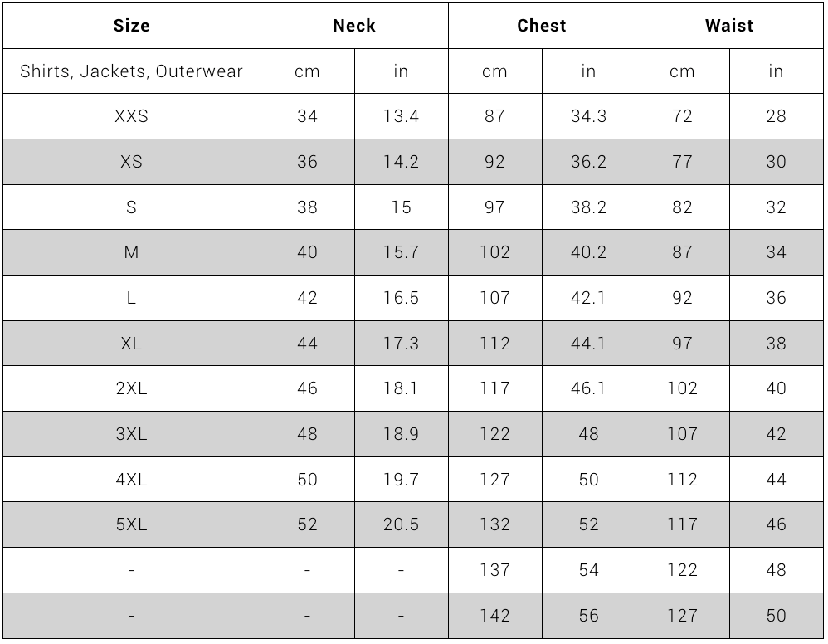Screen dimensions: 828x644
Task: Select the M size label
Action: point(131,252)
